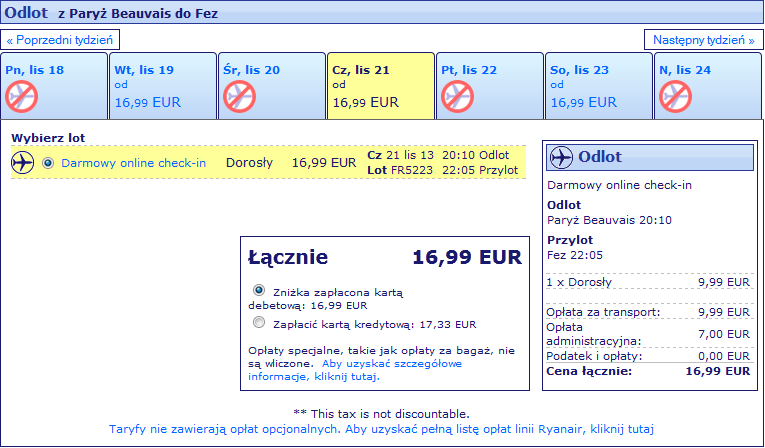Open the Cz, lis 21 date tab

(x=381, y=86)
